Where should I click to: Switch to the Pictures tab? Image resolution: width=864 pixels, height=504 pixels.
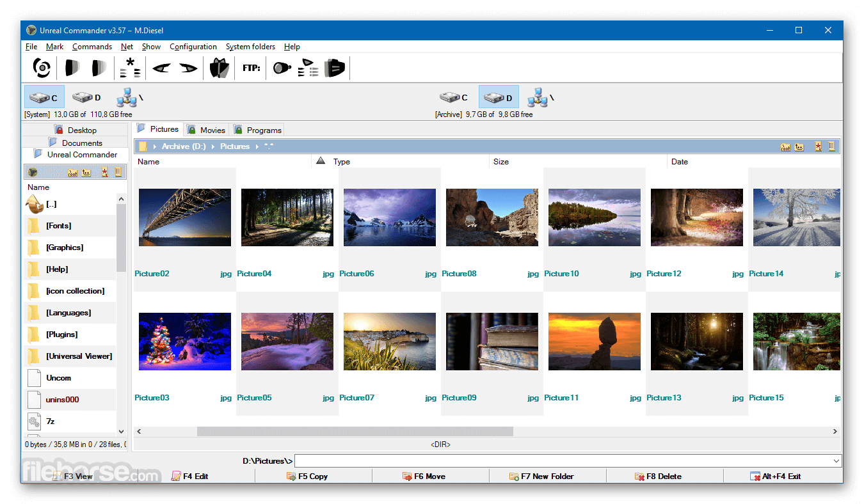point(158,129)
